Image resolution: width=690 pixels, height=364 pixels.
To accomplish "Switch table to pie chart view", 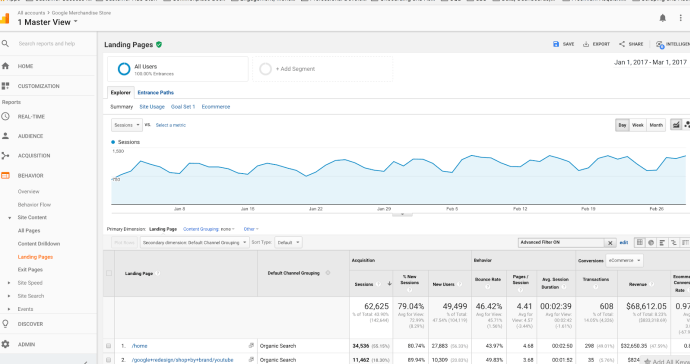I will click(651, 243).
